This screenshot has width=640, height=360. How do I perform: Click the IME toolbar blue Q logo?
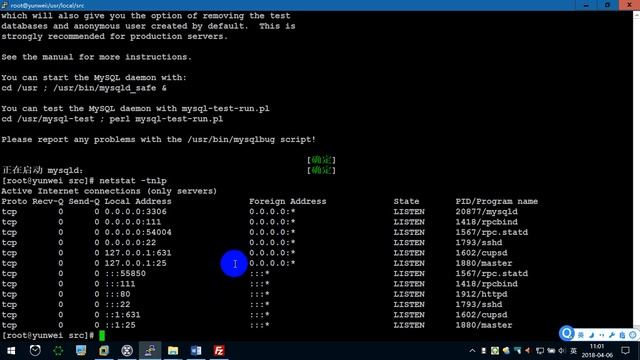pyautogui.click(x=567, y=333)
